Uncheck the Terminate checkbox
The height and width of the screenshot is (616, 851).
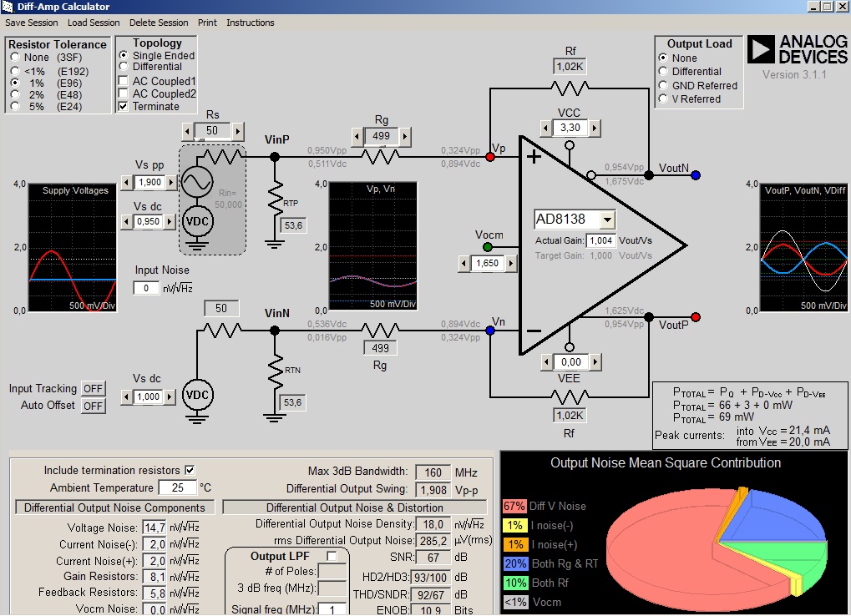[124, 106]
